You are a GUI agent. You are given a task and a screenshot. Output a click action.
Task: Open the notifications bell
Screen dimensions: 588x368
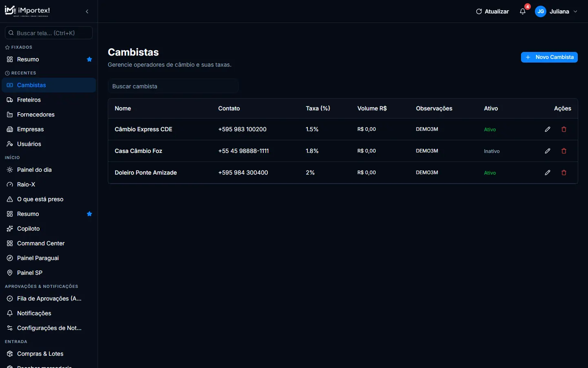(523, 11)
